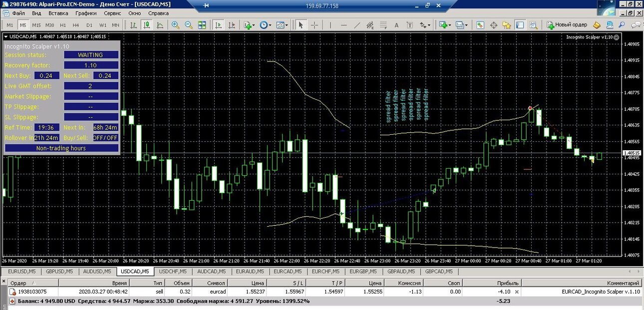The width and height of the screenshot is (644, 310).
Task: Switch to the AUDUSD,M5 chart tab
Action: [97, 272]
